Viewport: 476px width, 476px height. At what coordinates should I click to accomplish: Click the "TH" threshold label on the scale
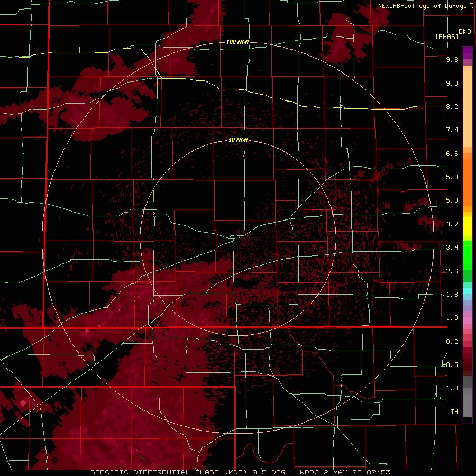coord(454,412)
